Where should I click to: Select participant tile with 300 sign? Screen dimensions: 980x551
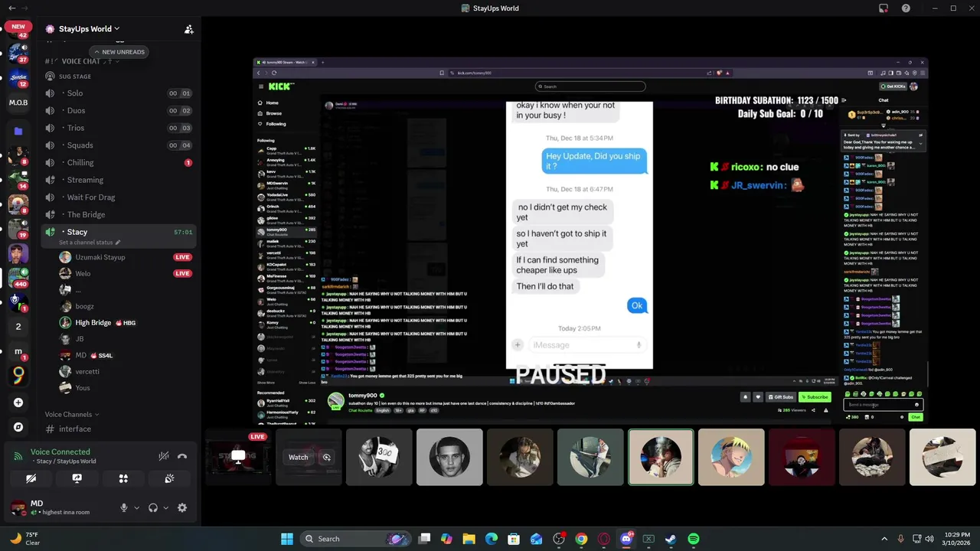[379, 457]
